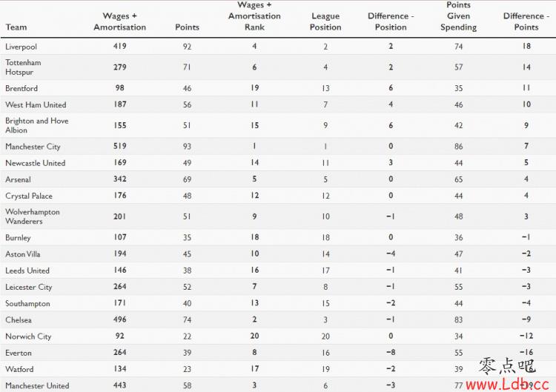Screen dimensions: 556x392
Task: Click the Difference - Position column header
Action: coord(391,21)
